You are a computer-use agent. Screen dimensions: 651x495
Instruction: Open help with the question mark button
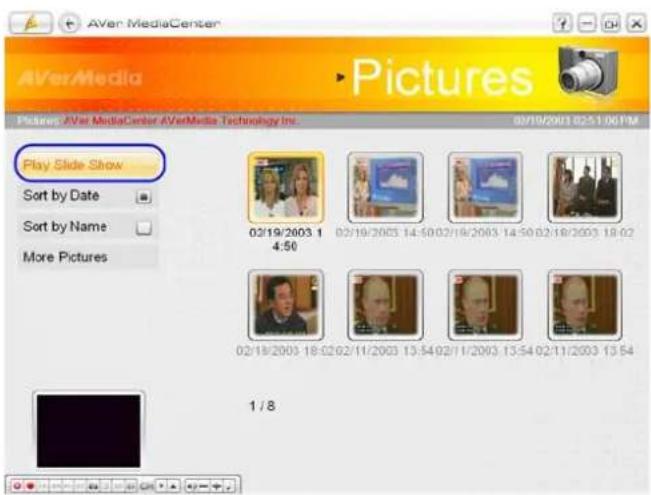[x=562, y=23]
